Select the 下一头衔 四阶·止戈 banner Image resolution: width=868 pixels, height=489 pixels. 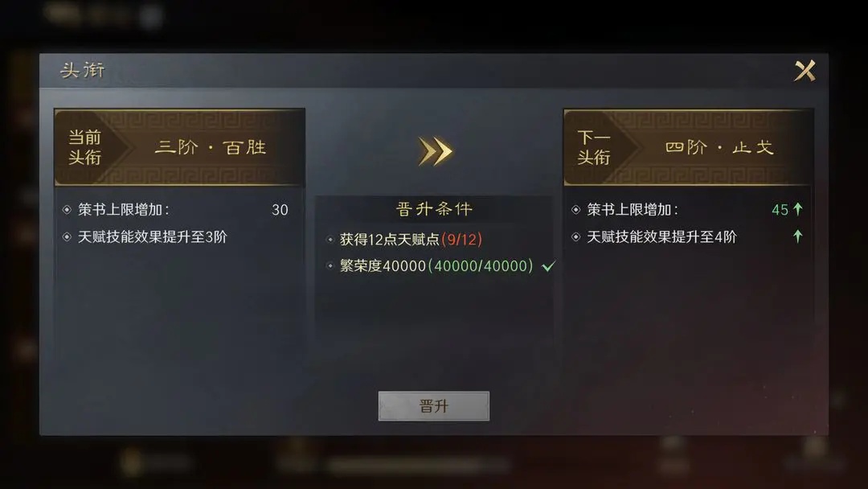click(688, 147)
